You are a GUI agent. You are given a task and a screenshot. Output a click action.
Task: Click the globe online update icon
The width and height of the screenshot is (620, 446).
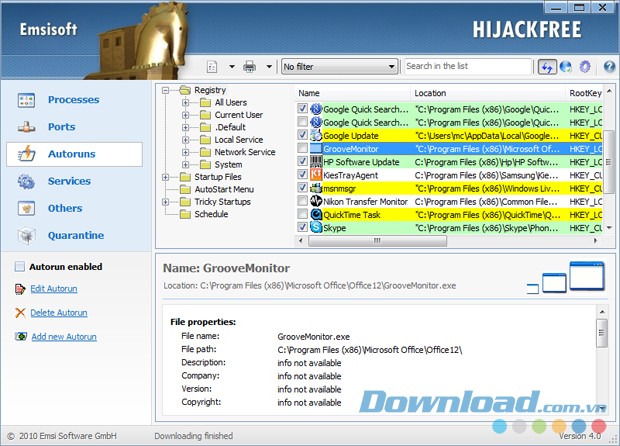[x=566, y=66]
